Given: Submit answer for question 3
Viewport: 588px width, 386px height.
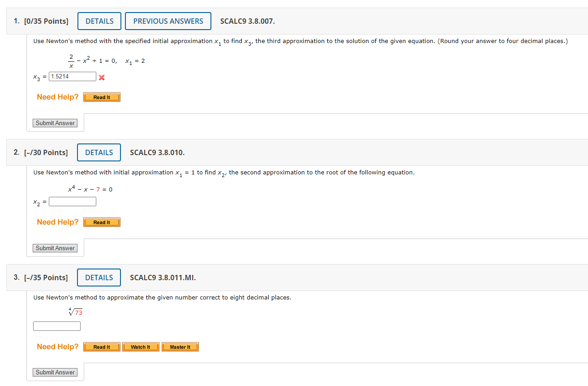Looking at the screenshot, I should pyautogui.click(x=55, y=372).
